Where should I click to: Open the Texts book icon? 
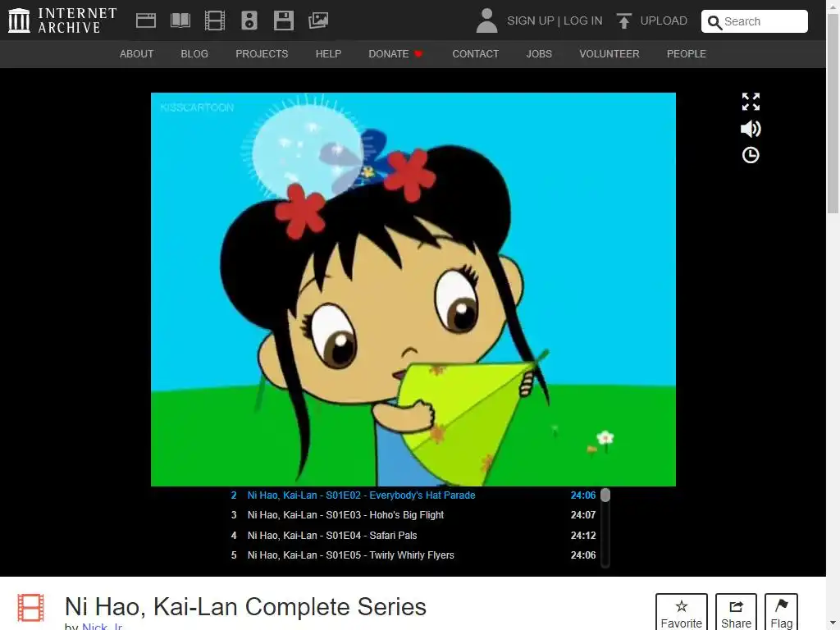(180, 21)
